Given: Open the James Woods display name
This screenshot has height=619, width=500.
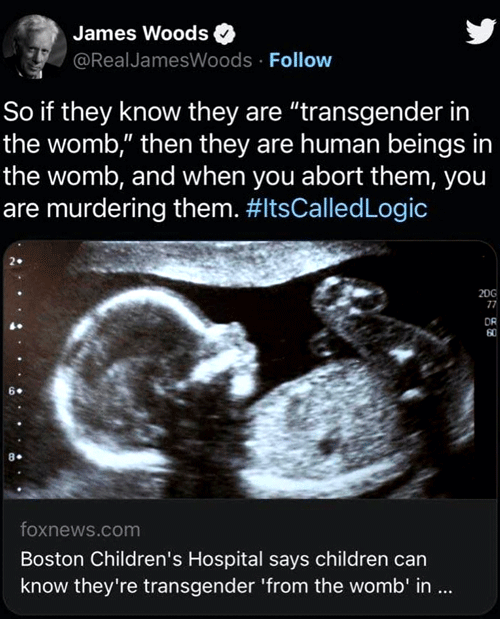Looking at the screenshot, I should [x=140, y=34].
